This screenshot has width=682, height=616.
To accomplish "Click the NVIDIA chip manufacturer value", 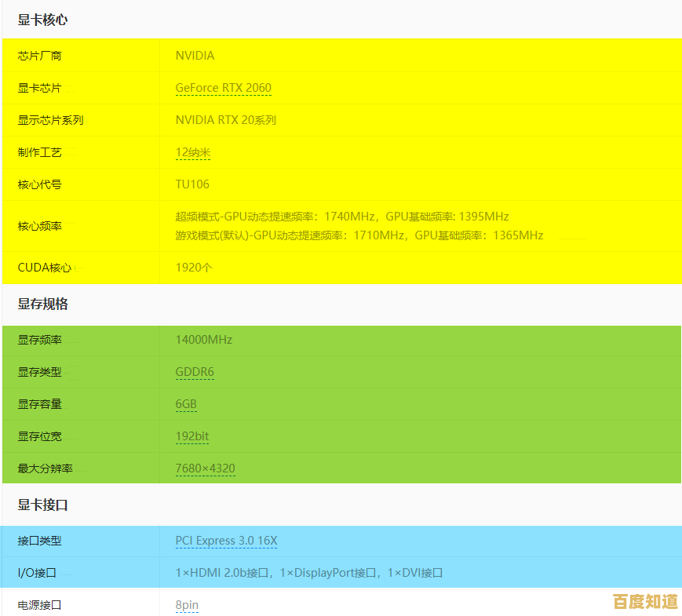I will coord(194,56).
